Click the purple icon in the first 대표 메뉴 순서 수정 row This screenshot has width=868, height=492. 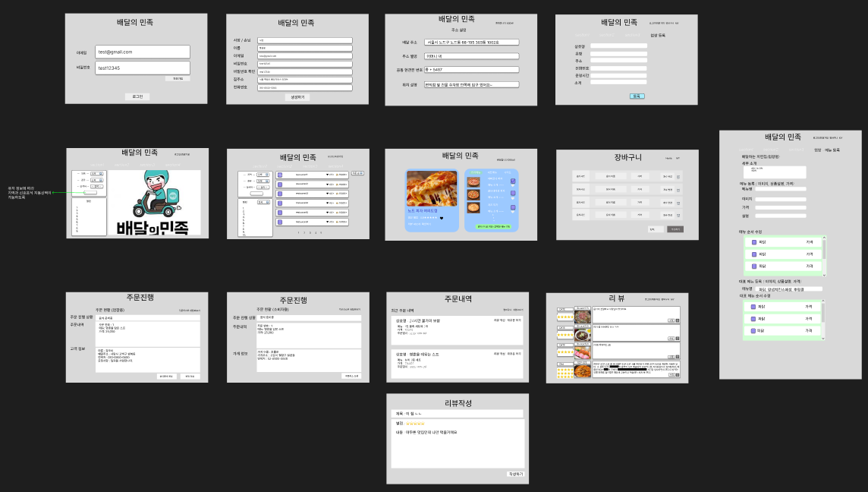pyautogui.click(x=753, y=307)
